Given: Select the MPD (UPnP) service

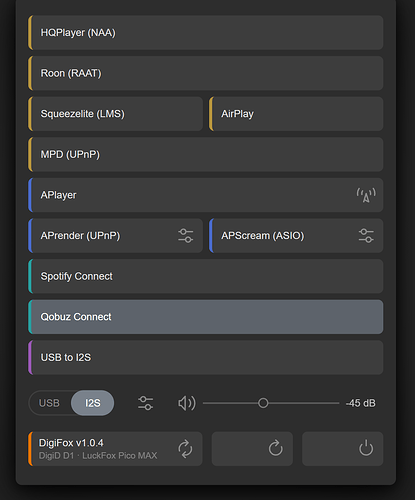Looking at the screenshot, I should (206, 155).
